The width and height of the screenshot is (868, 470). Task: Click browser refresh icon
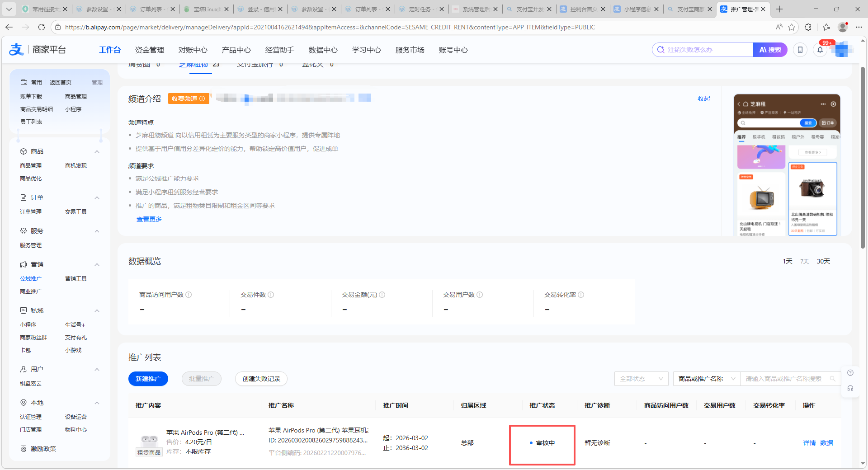(42, 27)
